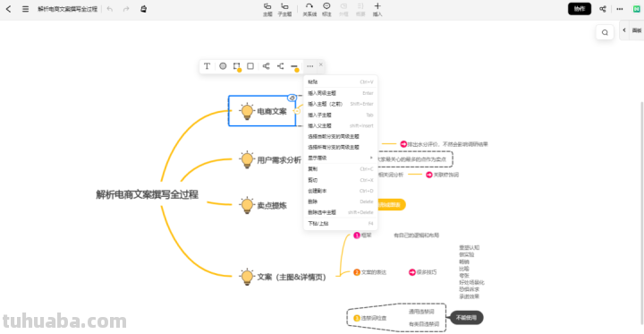
Task: Click the black 协作 collaborate button
Action: pyautogui.click(x=580, y=9)
